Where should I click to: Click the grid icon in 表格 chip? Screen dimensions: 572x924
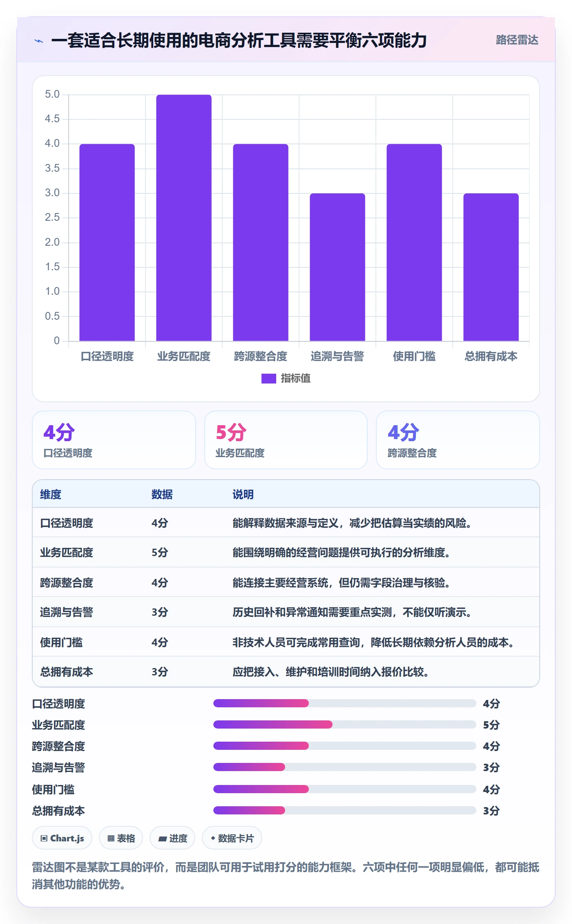tap(111, 839)
